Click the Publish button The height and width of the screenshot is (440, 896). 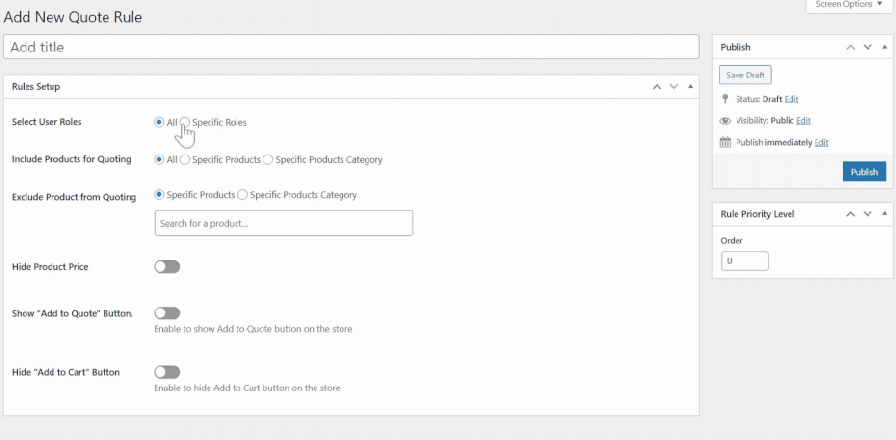tap(864, 172)
